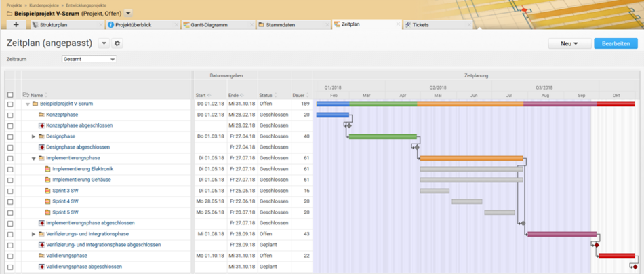The height and width of the screenshot is (274, 644).
Task: Tick the checkbox for Konzeptphase row
Action: pyautogui.click(x=10, y=115)
